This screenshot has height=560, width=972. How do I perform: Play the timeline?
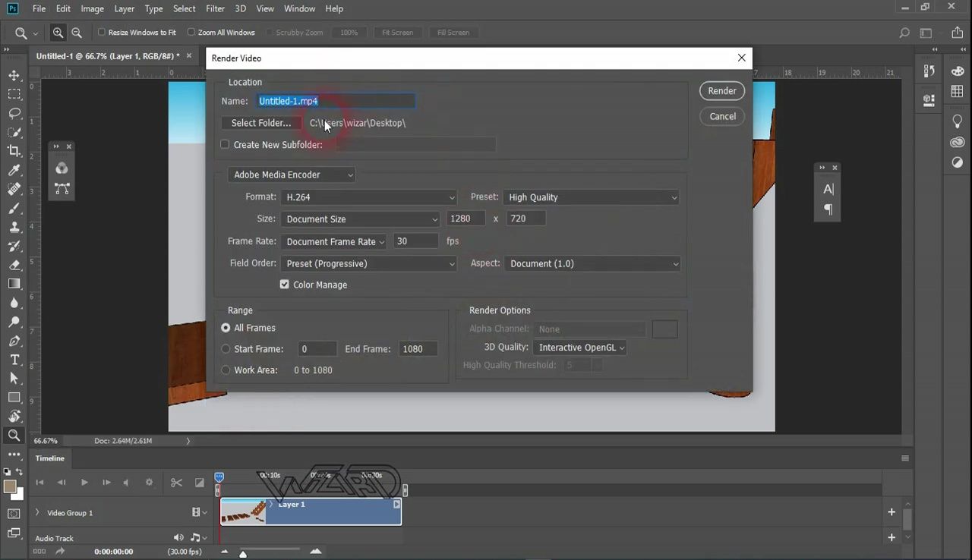point(84,482)
